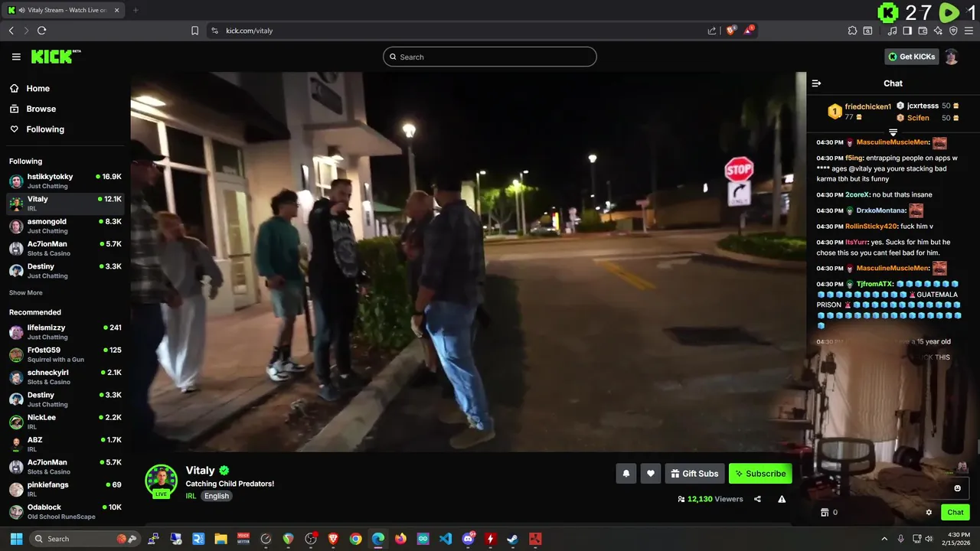
Task: Open Google Chrome from taskbar
Action: click(355, 539)
